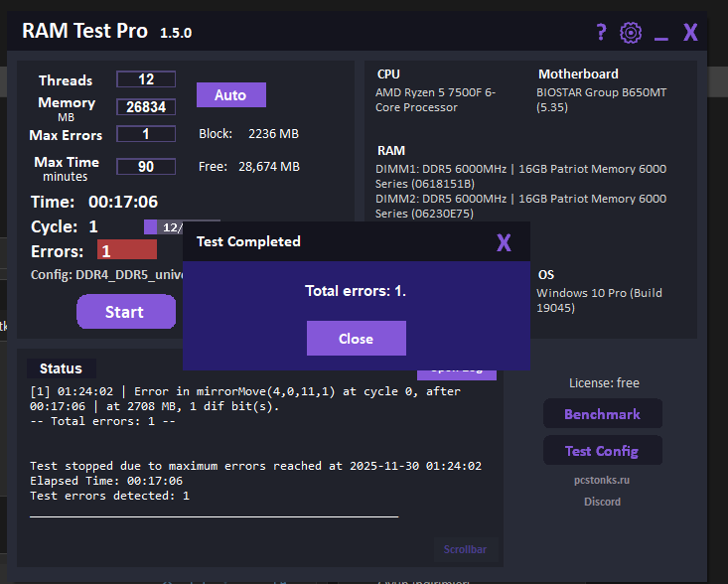
Task: Toggle the Scrollbar button in the status panel
Action: click(465, 549)
